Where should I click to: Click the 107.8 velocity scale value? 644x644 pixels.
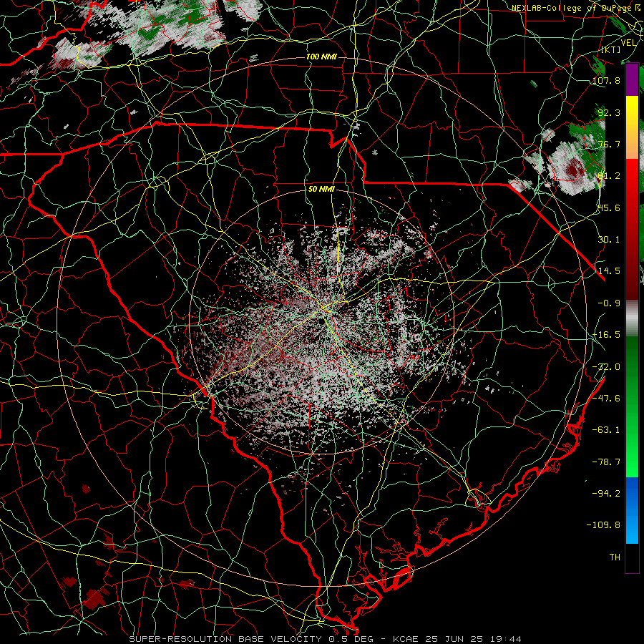(606, 80)
